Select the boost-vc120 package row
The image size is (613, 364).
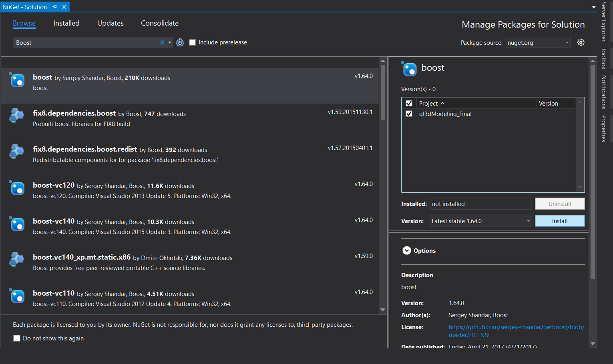190,194
